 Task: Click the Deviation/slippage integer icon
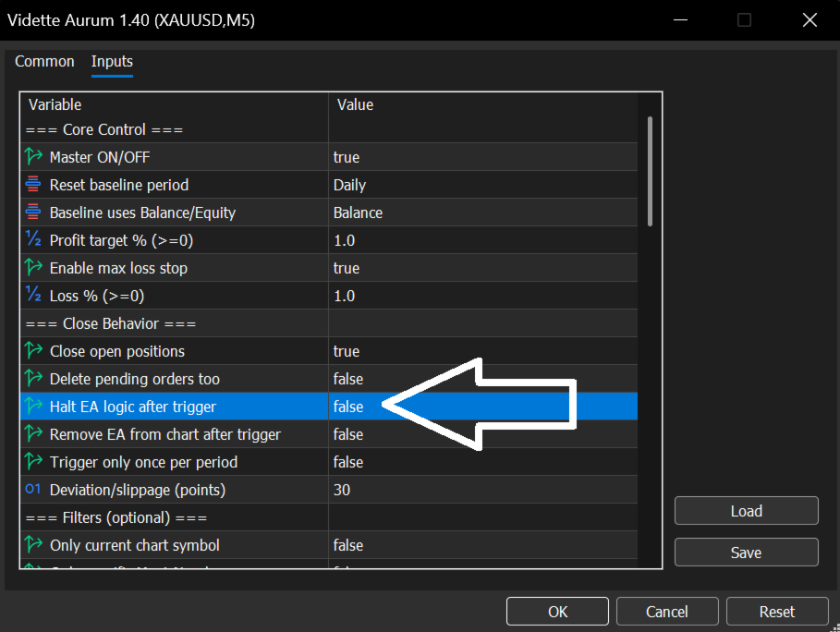pos(33,490)
